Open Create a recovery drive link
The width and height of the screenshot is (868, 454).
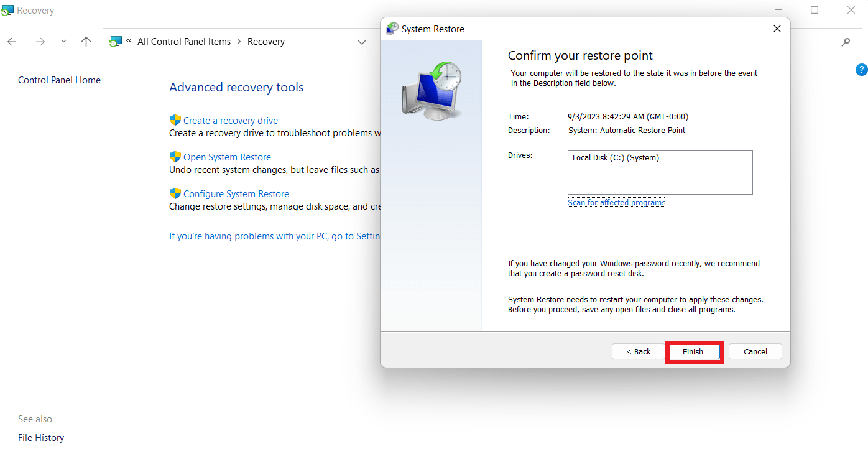pos(230,121)
